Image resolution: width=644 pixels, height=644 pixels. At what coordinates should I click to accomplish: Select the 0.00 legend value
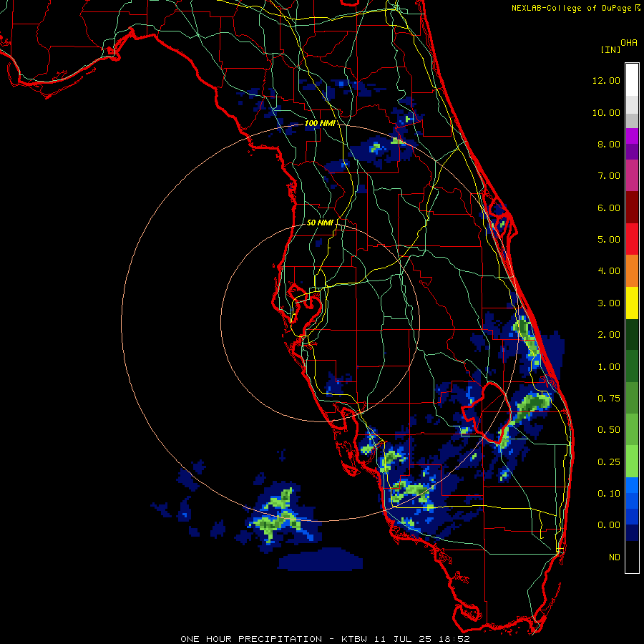point(609,525)
